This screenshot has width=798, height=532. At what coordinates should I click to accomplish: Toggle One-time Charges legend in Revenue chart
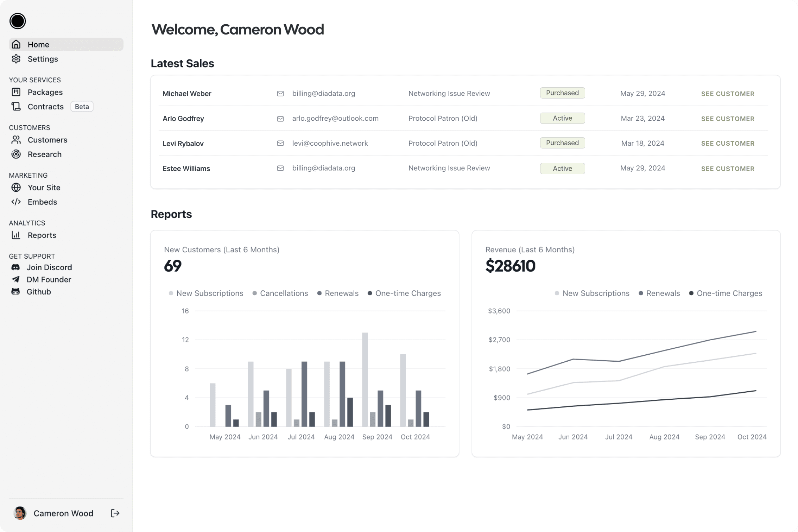[x=726, y=293]
